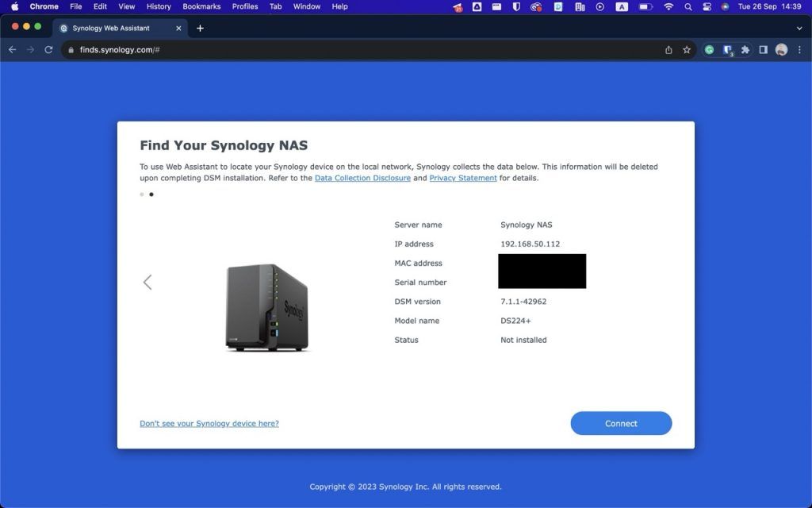The image size is (812, 508).
Task: Click the shield icon in the menu bar
Action: (515, 6)
